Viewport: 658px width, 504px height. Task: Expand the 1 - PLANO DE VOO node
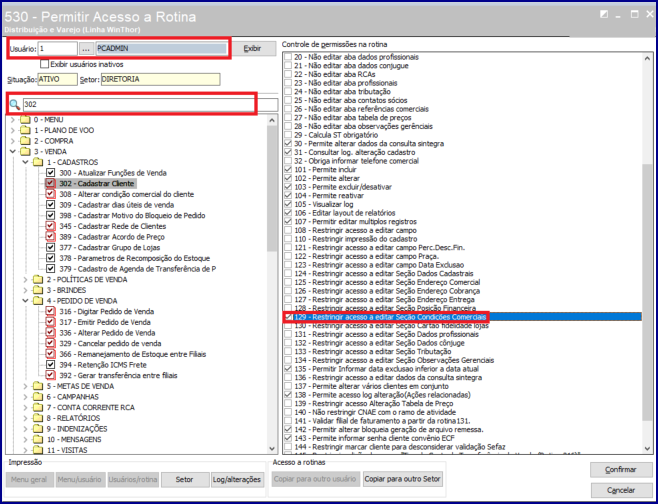pos(13,130)
